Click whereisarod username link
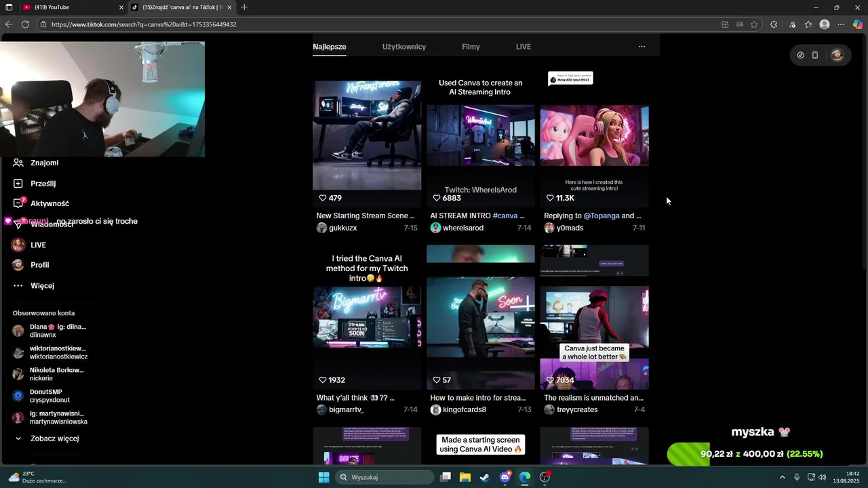 (463, 228)
